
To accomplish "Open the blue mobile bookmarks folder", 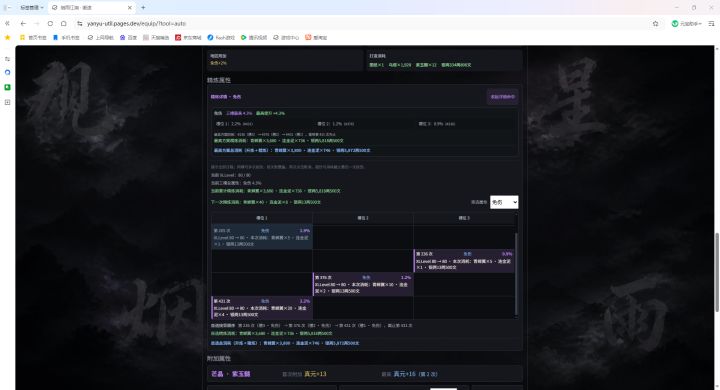I will [66, 37].
